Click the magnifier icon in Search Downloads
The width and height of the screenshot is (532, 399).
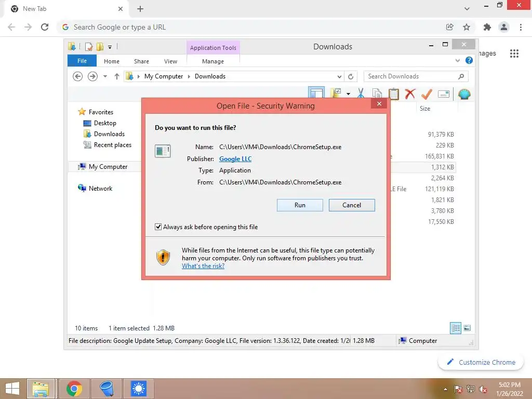(x=461, y=76)
